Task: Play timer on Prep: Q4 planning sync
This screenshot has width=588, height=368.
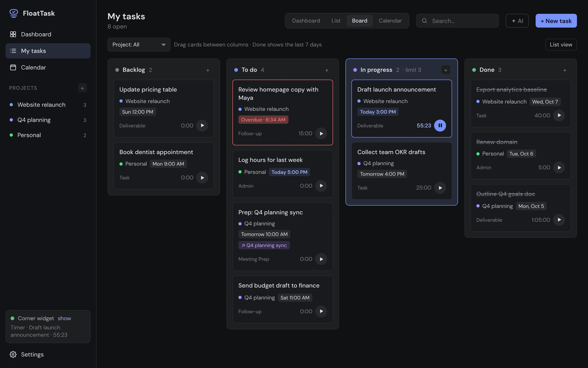Action: pos(321,259)
